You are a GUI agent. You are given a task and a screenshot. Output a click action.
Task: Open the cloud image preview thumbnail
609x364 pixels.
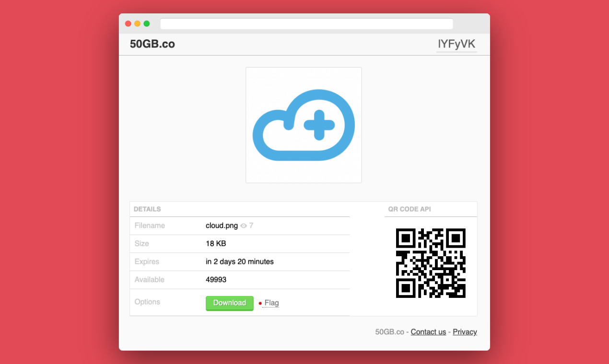coord(304,125)
